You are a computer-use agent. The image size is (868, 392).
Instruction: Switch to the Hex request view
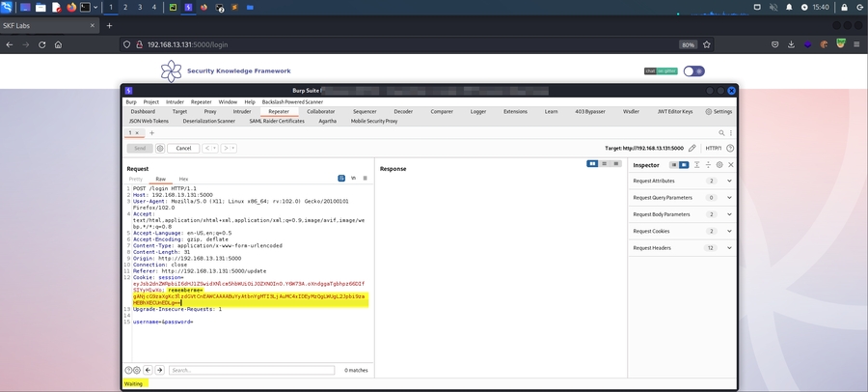(183, 179)
